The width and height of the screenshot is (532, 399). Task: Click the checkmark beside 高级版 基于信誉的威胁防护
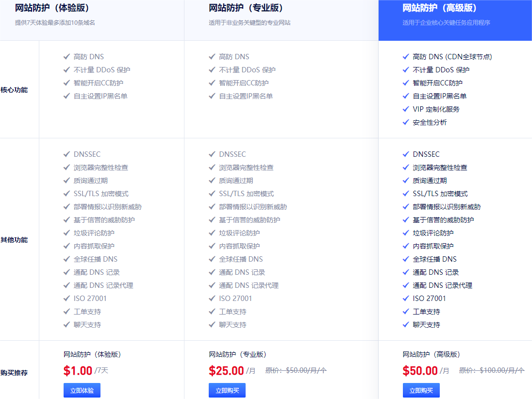pyautogui.click(x=406, y=220)
